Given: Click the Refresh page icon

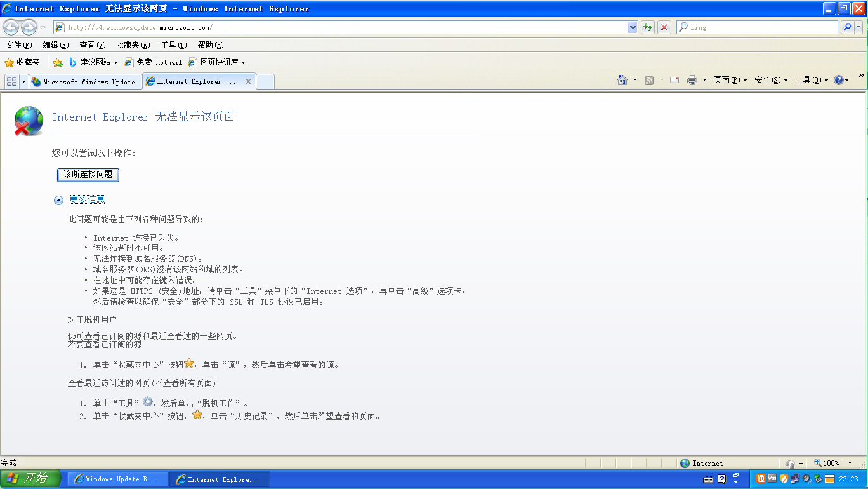Looking at the screenshot, I should [x=648, y=27].
